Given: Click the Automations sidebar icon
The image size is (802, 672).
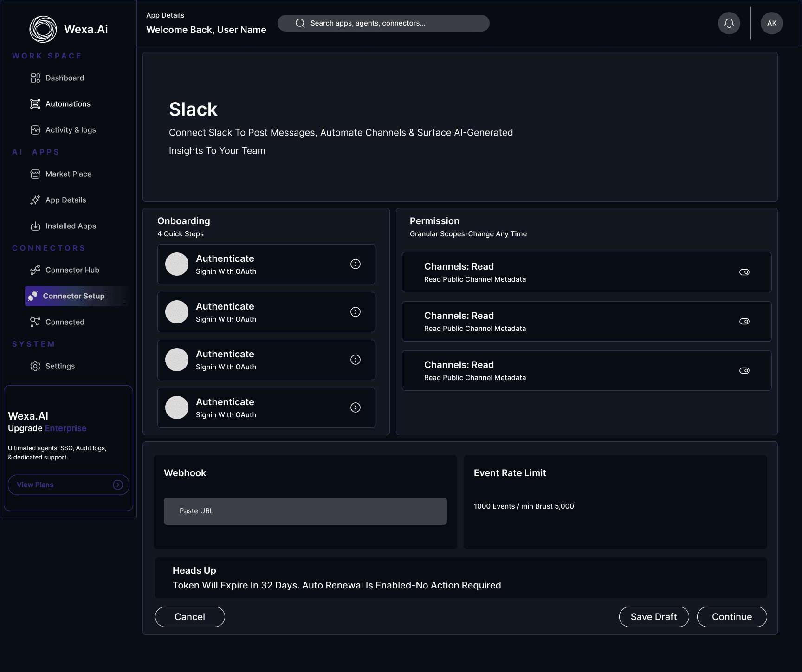Looking at the screenshot, I should [35, 104].
